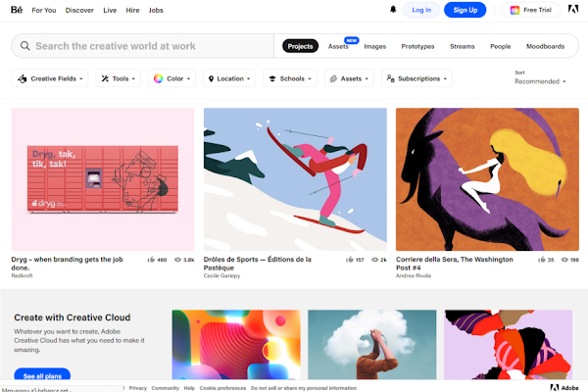This screenshot has height=392, width=588.
Task: Click the Location pin icon
Action: tap(211, 78)
